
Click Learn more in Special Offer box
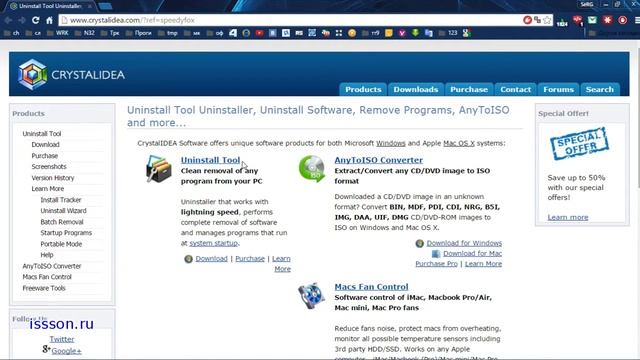[568, 217]
